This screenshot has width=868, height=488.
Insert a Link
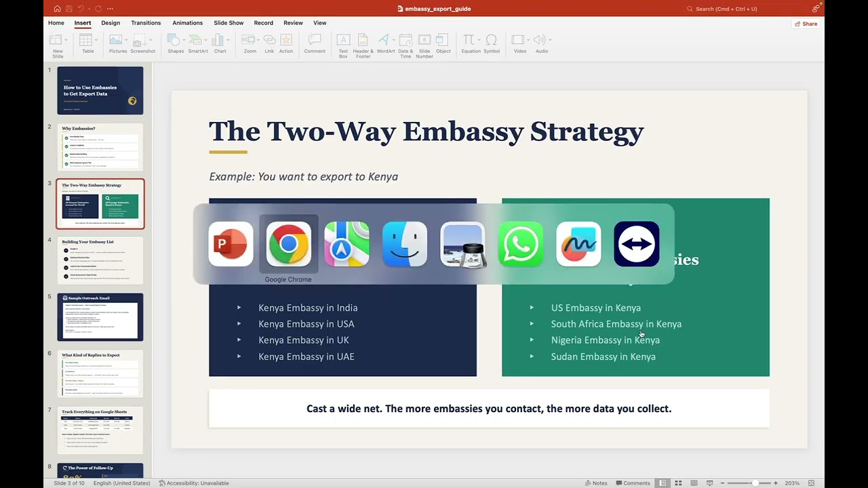coord(269,44)
